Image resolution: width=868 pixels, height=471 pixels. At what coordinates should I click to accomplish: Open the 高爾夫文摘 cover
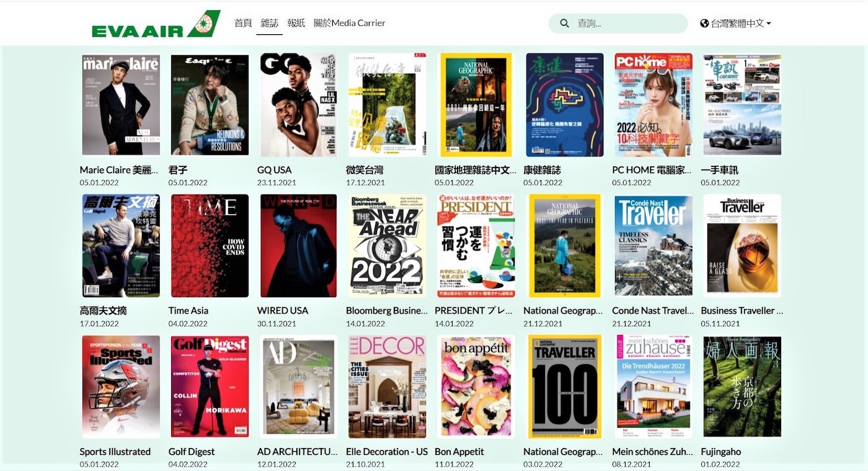121,246
